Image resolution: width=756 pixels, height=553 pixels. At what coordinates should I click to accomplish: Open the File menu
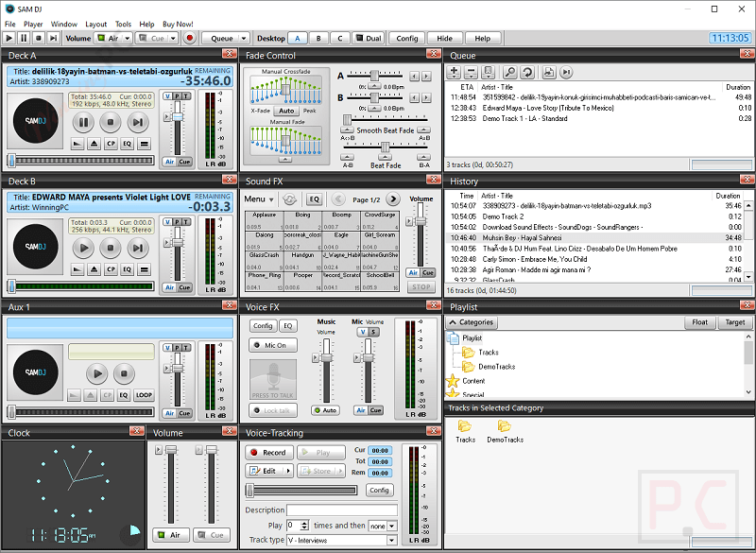(x=10, y=25)
